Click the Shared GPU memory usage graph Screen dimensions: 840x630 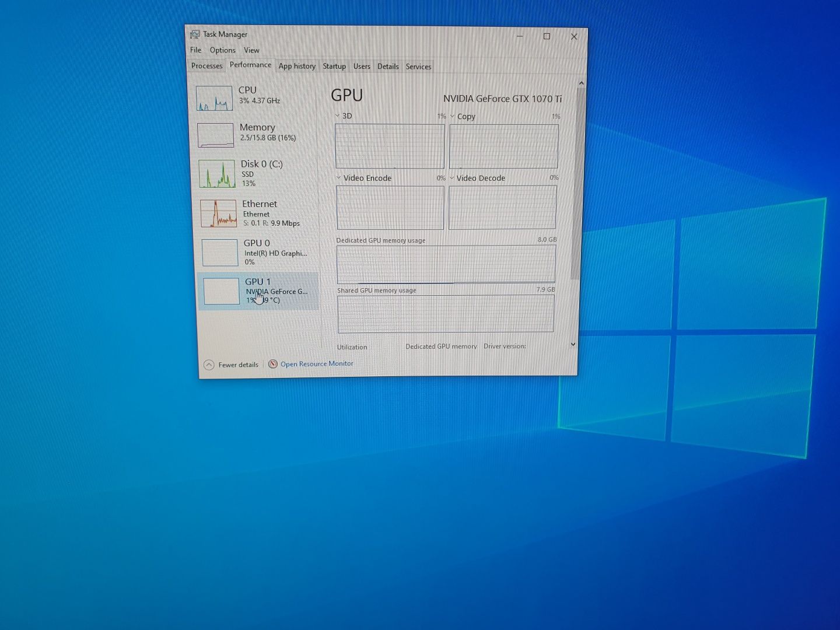click(x=446, y=313)
